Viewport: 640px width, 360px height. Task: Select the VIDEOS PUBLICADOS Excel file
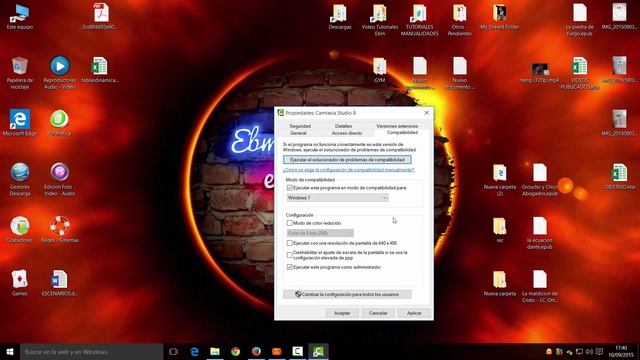580,73
